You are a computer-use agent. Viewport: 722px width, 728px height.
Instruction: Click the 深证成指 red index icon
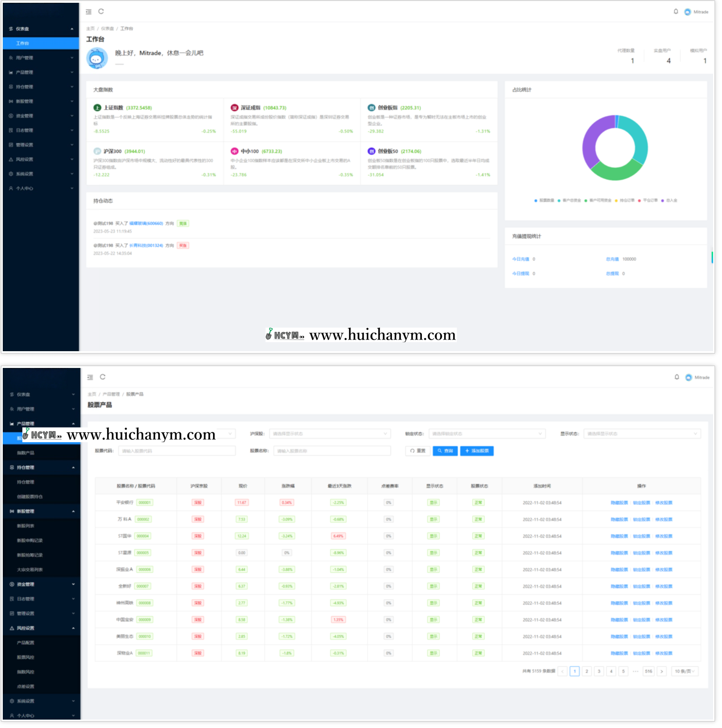coord(234,108)
